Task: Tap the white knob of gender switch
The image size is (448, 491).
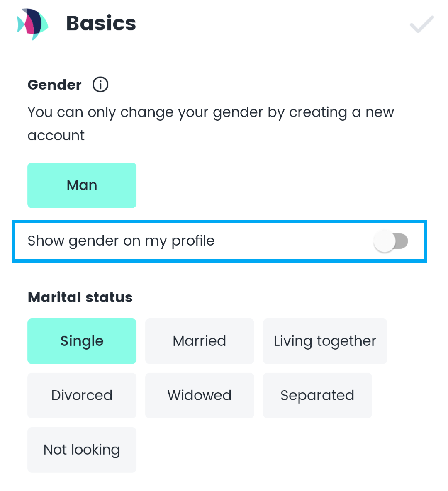Action: (x=385, y=241)
